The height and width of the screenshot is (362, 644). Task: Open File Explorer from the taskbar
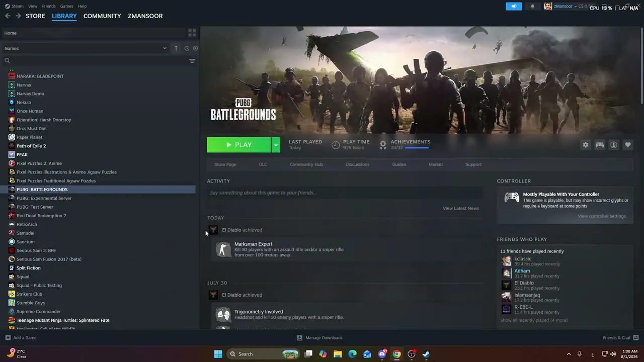click(338, 354)
